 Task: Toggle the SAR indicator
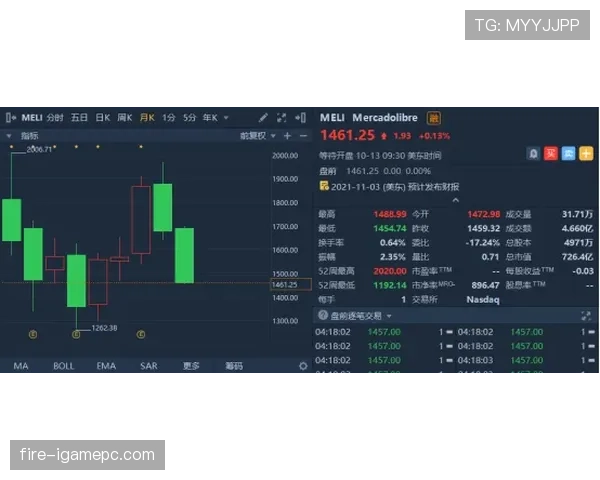tap(149, 366)
